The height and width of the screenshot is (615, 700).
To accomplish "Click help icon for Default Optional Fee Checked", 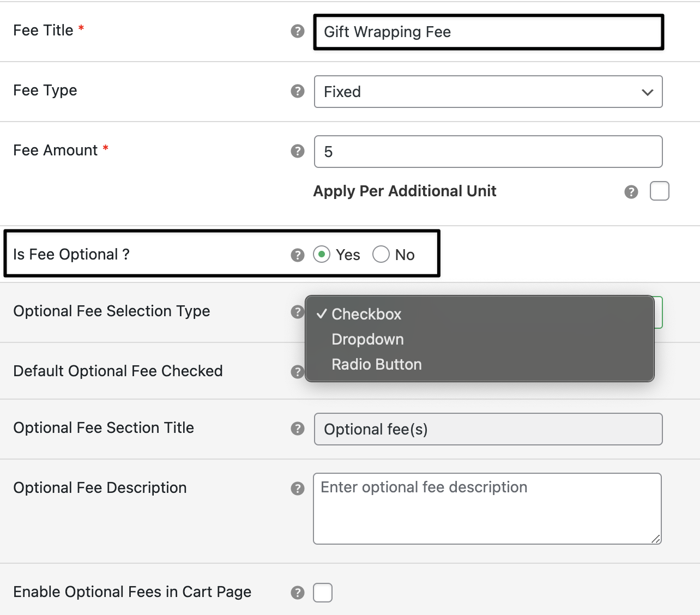I will pos(297,372).
